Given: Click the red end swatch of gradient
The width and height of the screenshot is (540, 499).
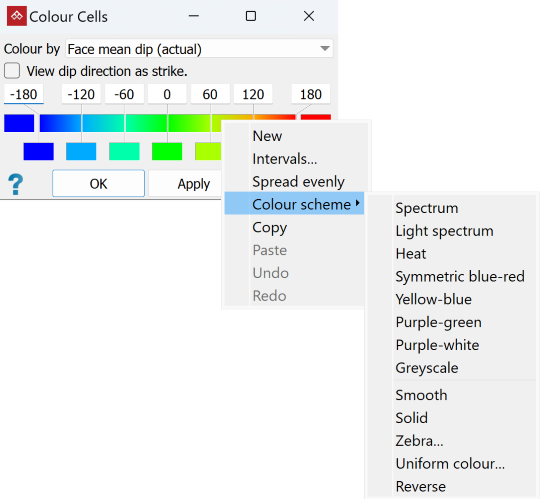Looking at the screenshot, I should click(x=316, y=117).
